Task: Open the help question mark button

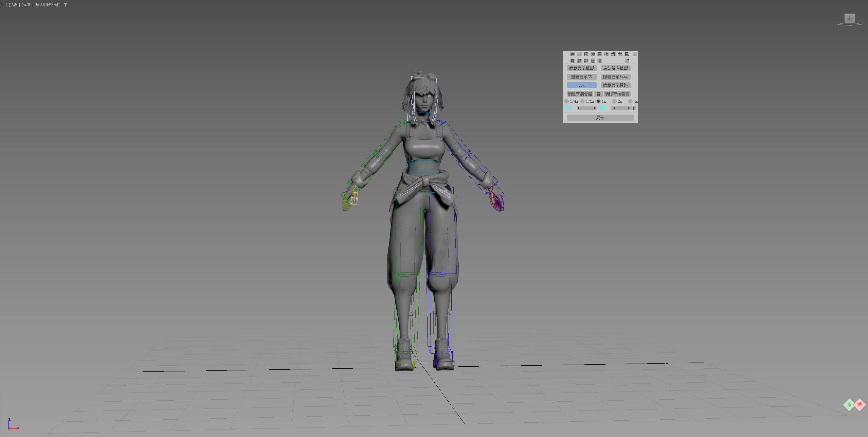Action: coord(628,61)
